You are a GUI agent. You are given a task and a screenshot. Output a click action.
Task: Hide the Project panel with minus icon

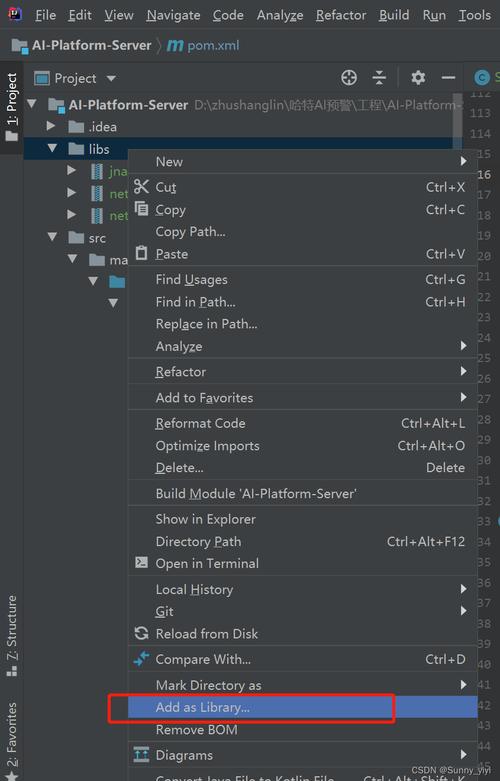pyautogui.click(x=448, y=78)
